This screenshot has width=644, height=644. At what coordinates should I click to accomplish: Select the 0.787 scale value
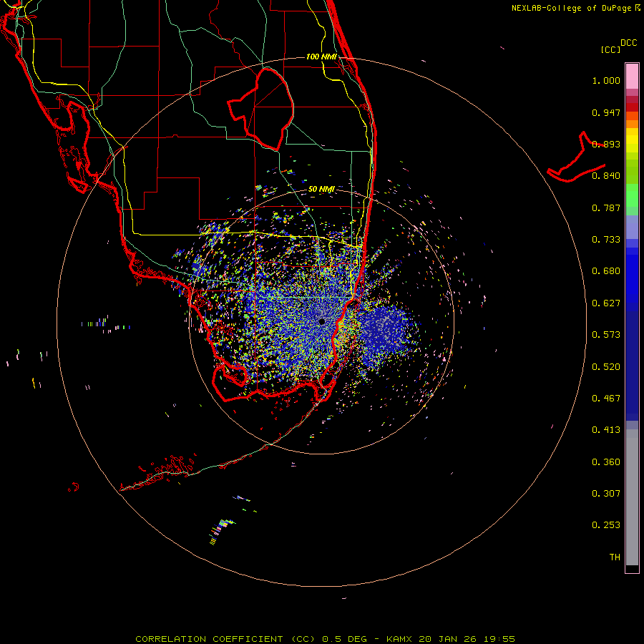pyautogui.click(x=606, y=208)
